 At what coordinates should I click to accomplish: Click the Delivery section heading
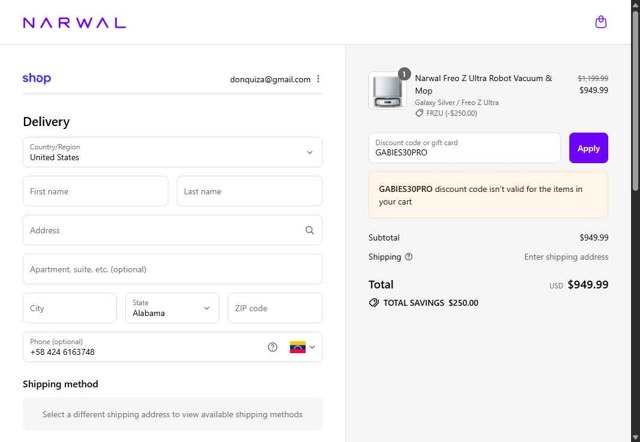pyautogui.click(x=46, y=122)
